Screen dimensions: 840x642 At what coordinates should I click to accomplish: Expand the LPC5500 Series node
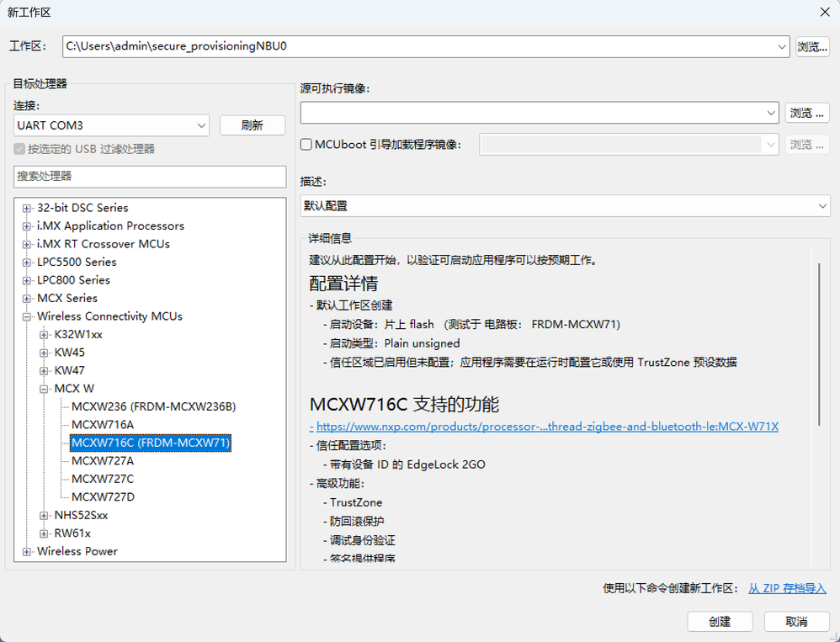[25, 262]
